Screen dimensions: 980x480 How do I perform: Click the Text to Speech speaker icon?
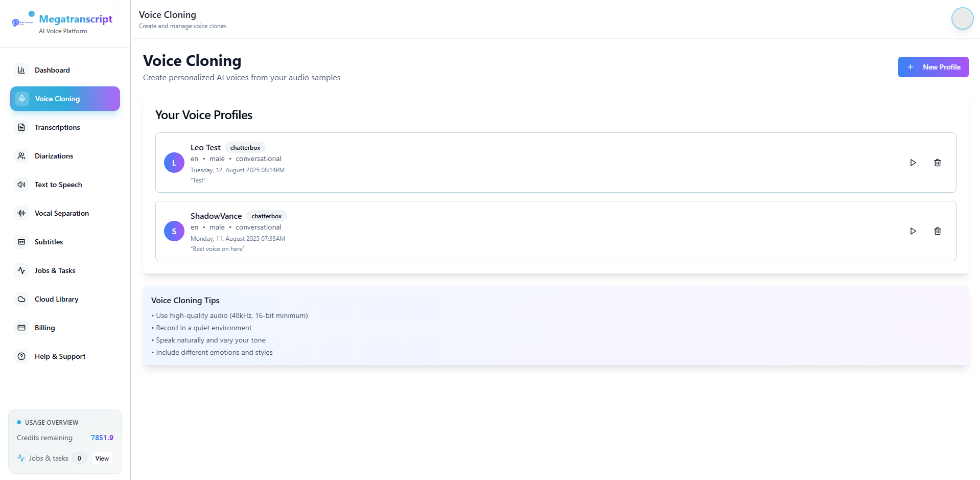click(21, 185)
